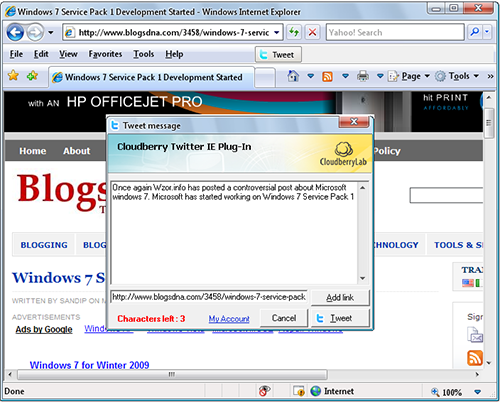The height and width of the screenshot is (402, 500).
Task: Open the Tools menu in menu bar
Action: (144, 54)
